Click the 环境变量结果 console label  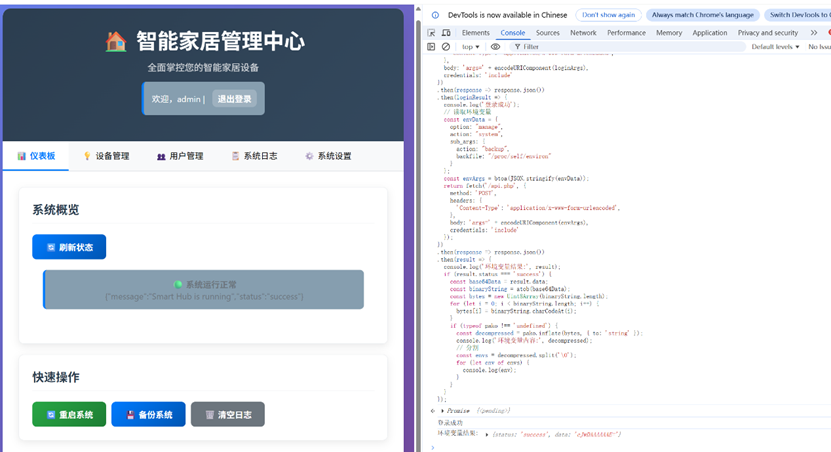coord(458,434)
